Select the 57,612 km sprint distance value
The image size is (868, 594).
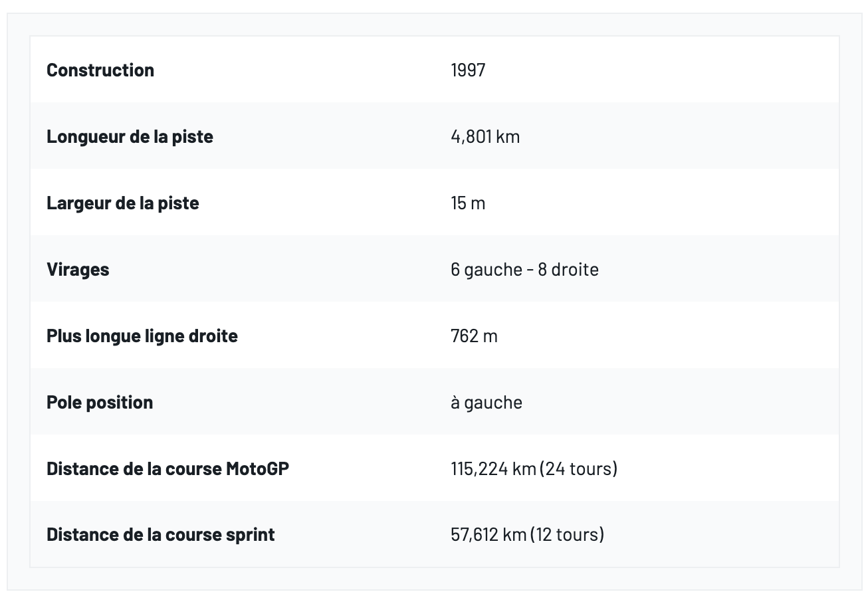pyautogui.click(x=488, y=534)
